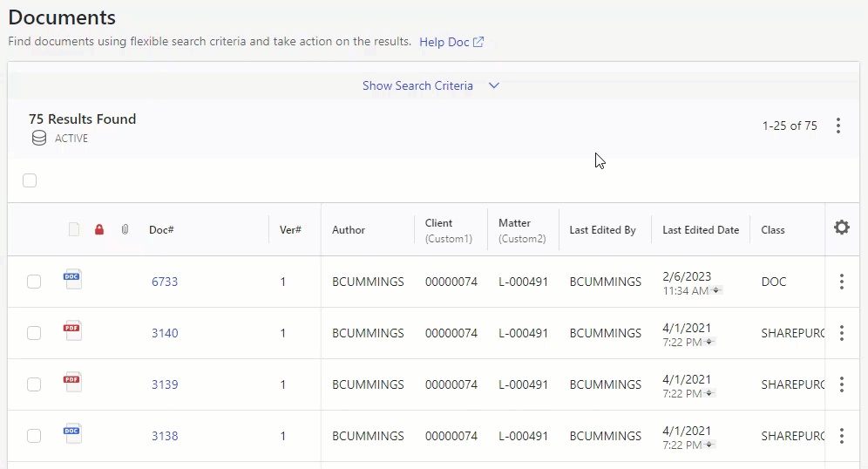The image size is (868, 469).
Task: Tick the select-all documents checkbox
Action: pos(30,180)
